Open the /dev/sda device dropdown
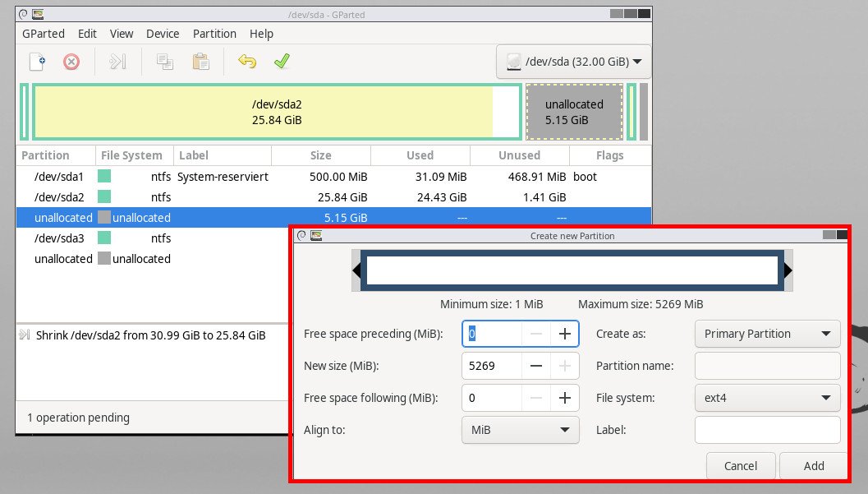The height and width of the screenshot is (494, 868). tap(573, 62)
